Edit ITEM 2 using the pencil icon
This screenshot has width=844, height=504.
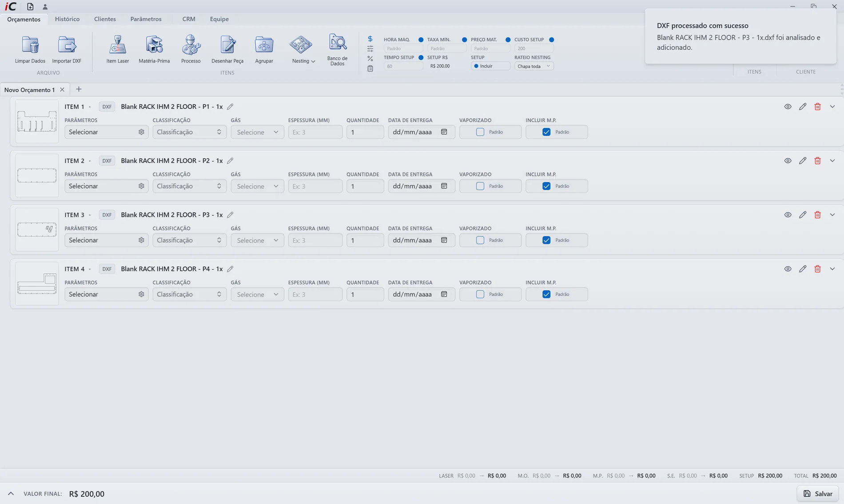pyautogui.click(x=803, y=161)
